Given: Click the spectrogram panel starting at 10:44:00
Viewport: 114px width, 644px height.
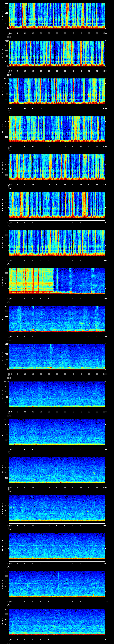Looking at the screenshot, I should click(57, 16).
